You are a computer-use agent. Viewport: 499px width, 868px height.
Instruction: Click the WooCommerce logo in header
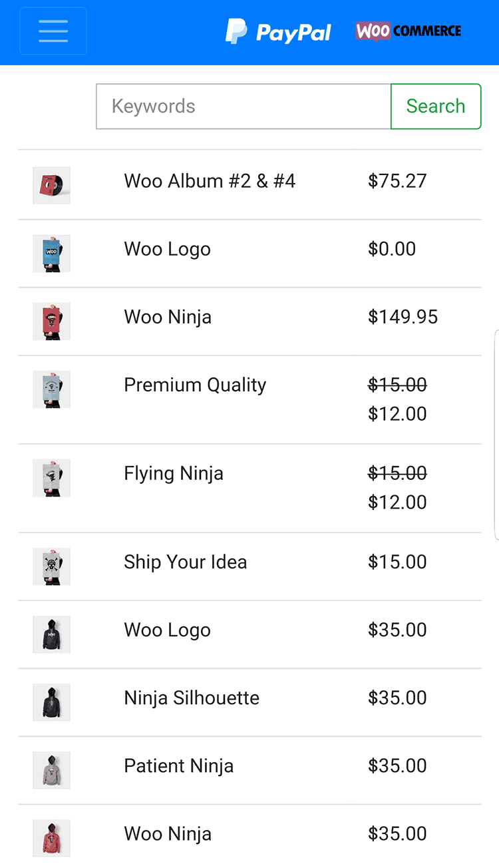pyautogui.click(x=408, y=31)
